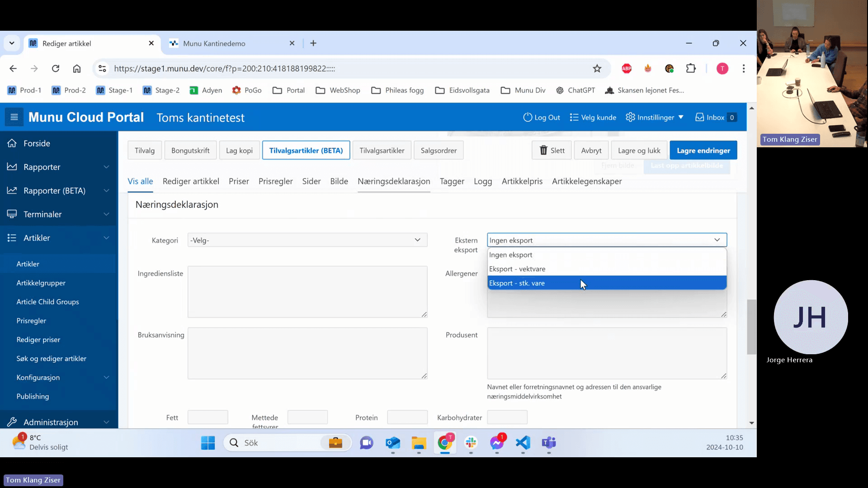This screenshot has height=488, width=868.
Task: Select Eksport - stk. vare option
Action: (x=607, y=283)
